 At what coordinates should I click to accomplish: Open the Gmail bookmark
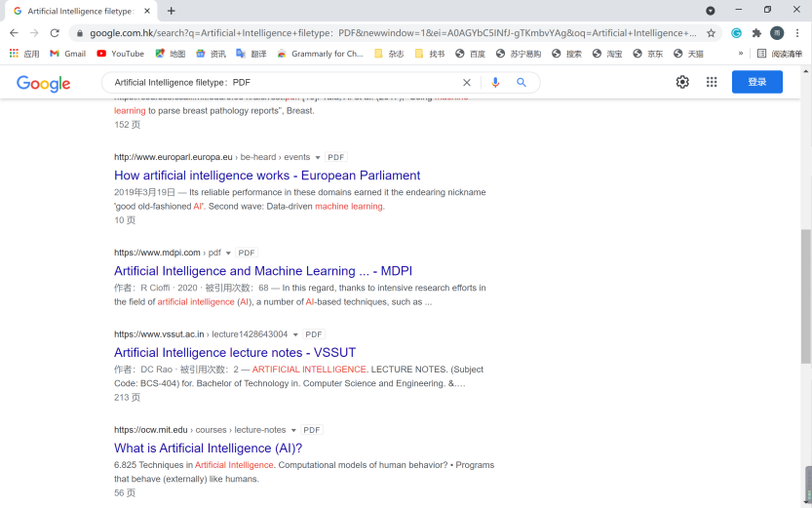[68, 54]
